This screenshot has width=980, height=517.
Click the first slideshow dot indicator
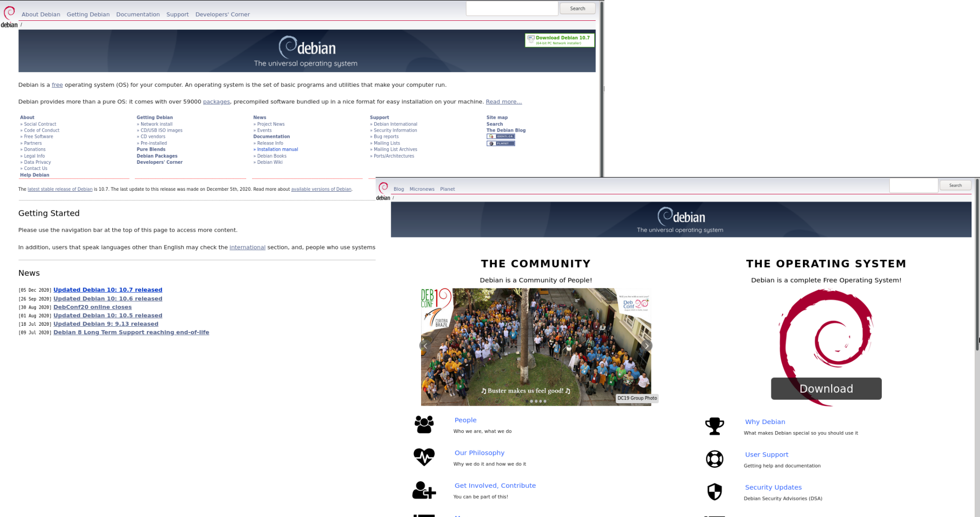(x=527, y=401)
